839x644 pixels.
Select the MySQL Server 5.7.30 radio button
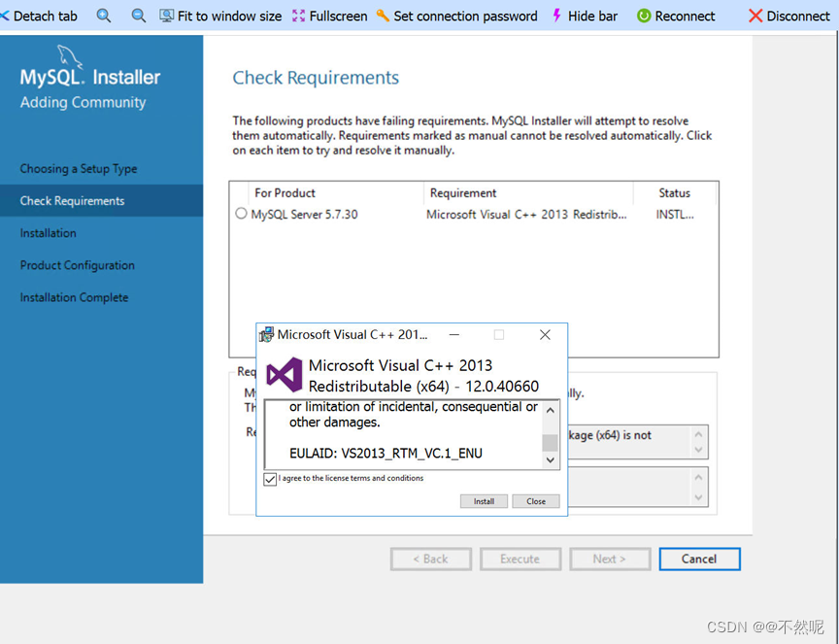click(242, 214)
